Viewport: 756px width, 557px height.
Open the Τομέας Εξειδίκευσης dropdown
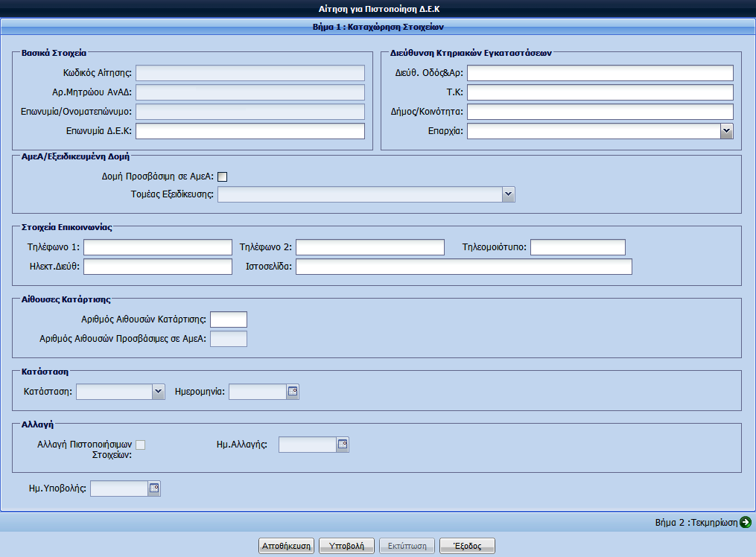(x=508, y=194)
